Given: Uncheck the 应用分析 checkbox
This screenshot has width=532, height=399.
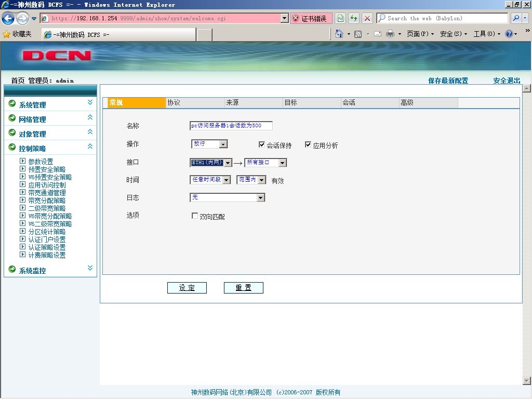Looking at the screenshot, I should (308, 144).
